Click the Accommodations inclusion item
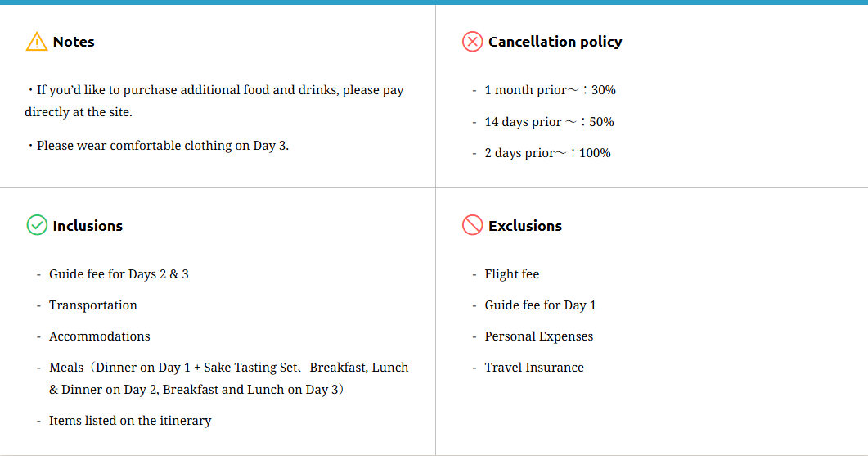The width and height of the screenshot is (868, 456). 100,336
